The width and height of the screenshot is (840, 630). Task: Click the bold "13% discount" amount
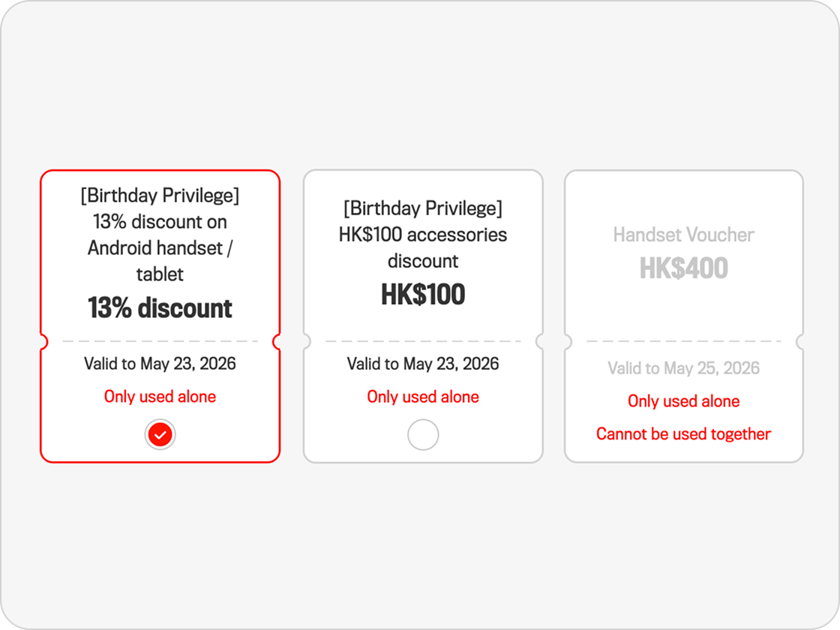point(160,308)
